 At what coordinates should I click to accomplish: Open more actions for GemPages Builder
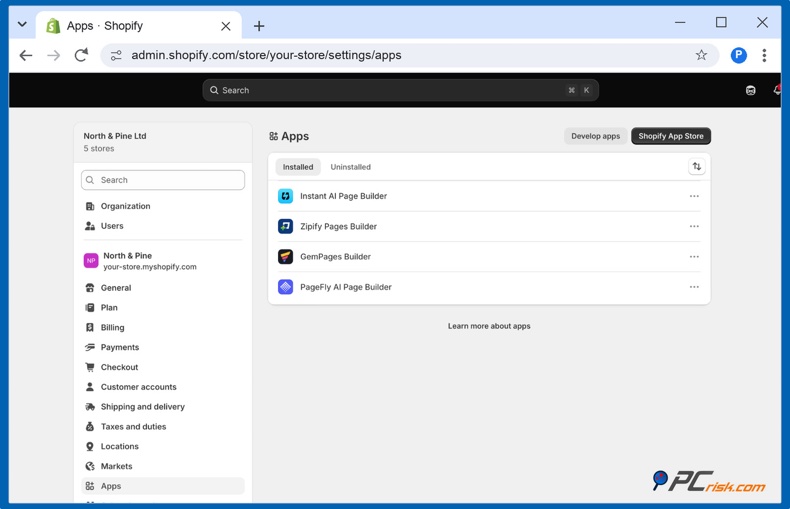pos(694,257)
